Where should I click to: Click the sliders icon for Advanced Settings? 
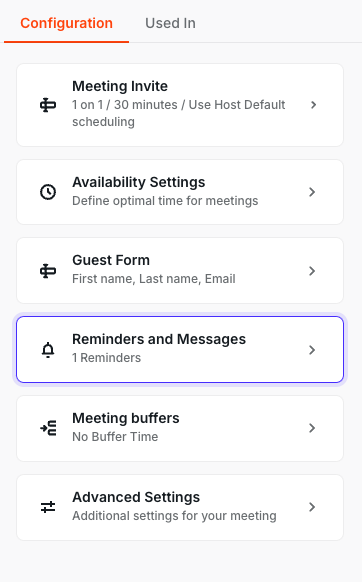[x=48, y=507]
